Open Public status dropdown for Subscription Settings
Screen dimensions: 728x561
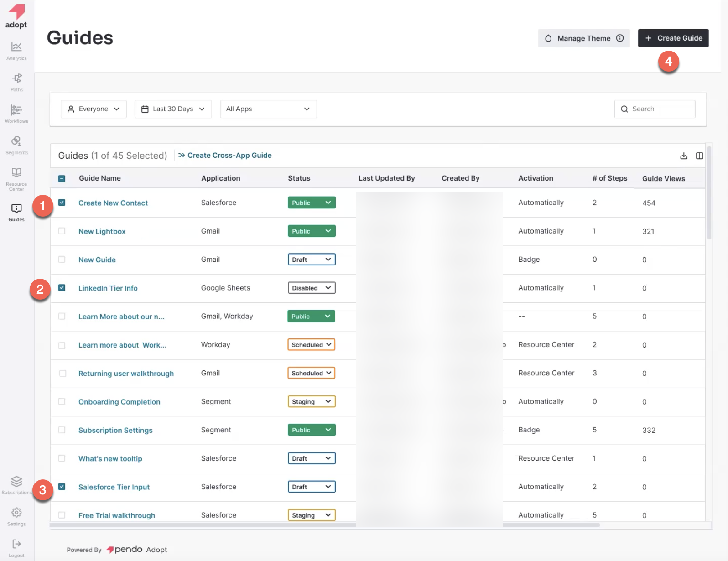tap(312, 430)
